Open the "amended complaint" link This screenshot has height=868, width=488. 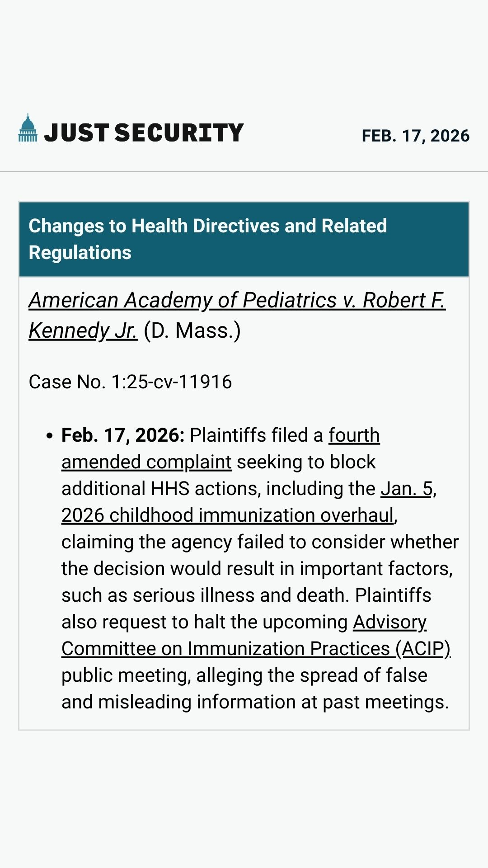(x=146, y=462)
